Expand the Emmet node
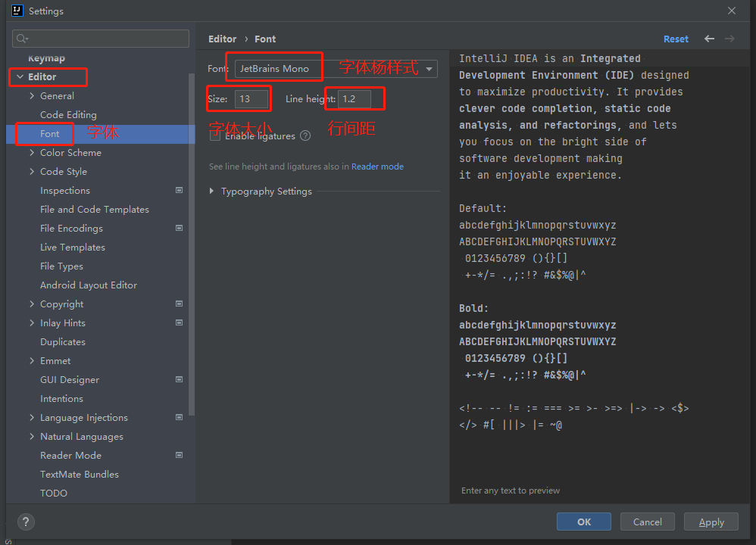 (x=32, y=360)
